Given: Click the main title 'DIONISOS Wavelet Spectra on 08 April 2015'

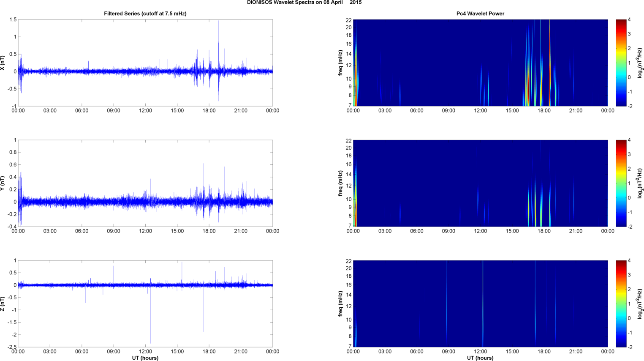Looking at the screenshot, I should [x=304, y=3].
